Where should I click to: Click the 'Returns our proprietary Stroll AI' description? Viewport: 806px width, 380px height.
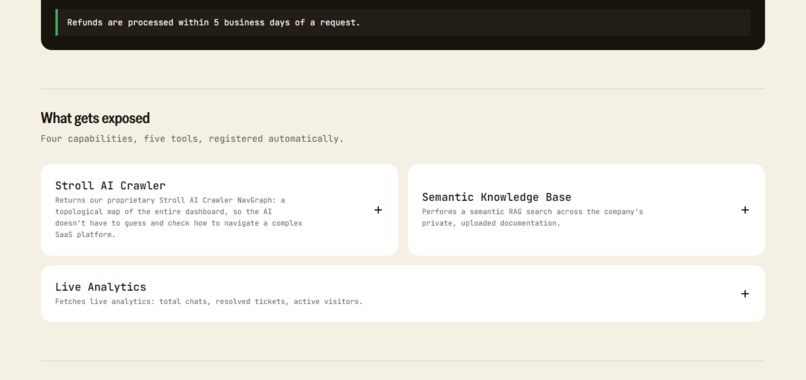click(179, 218)
